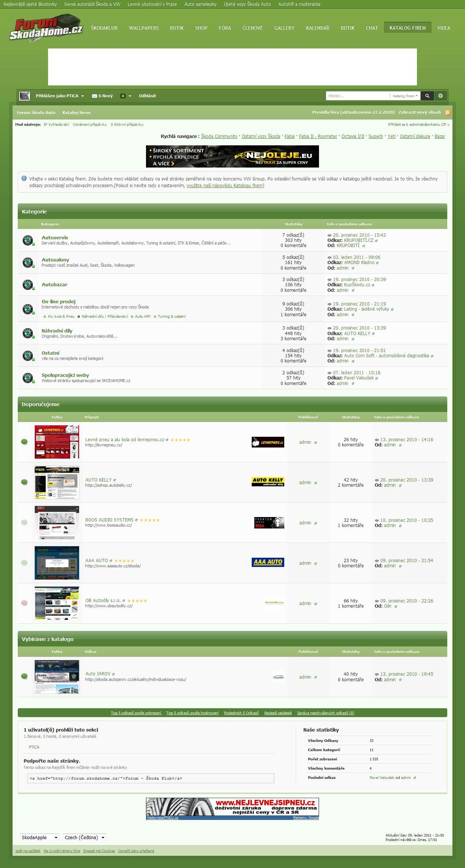This screenshot has width=465, height=868.
Task: Click the speech bubble icon for OB Autodíly
Action: point(24,603)
